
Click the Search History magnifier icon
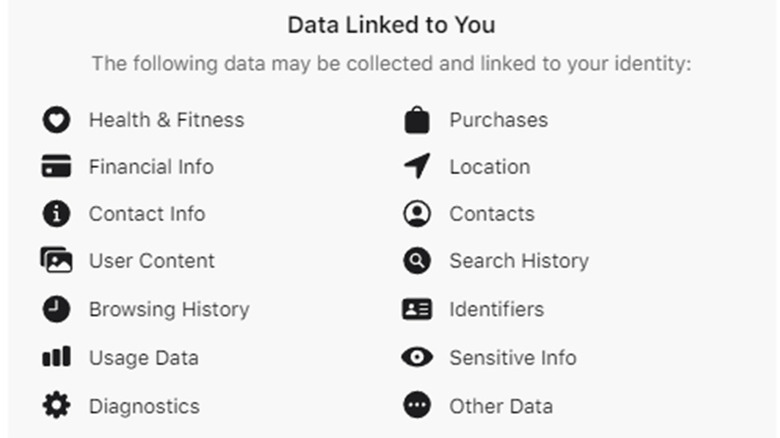click(x=417, y=261)
